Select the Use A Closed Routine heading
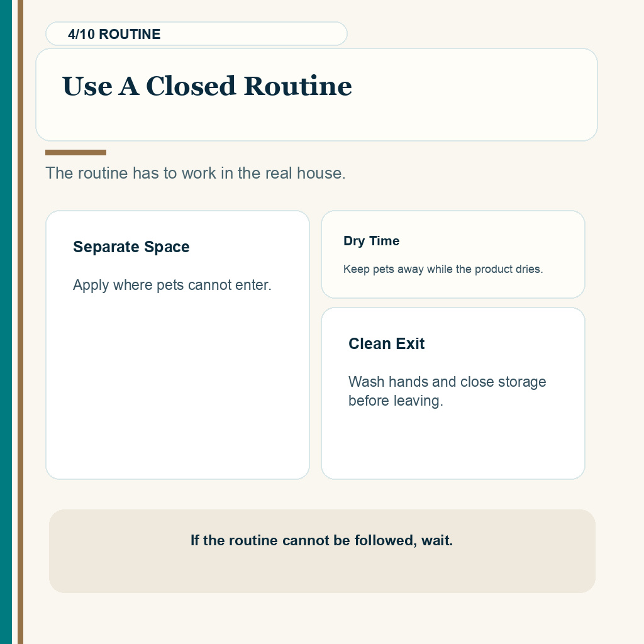This screenshot has width=644, height=644. 207,86
